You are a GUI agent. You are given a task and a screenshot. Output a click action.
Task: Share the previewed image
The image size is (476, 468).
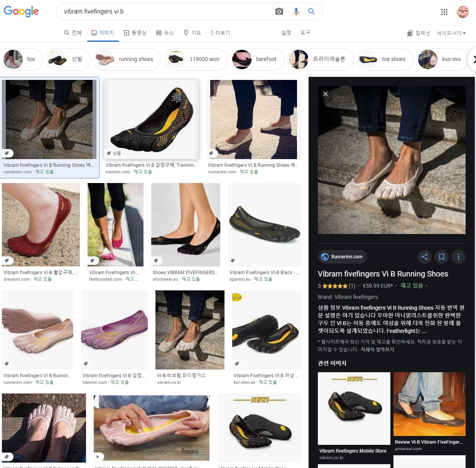425,257
